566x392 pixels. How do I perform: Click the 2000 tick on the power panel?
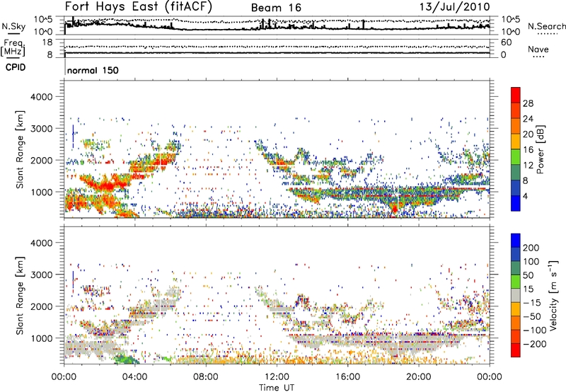coord(42,160)
